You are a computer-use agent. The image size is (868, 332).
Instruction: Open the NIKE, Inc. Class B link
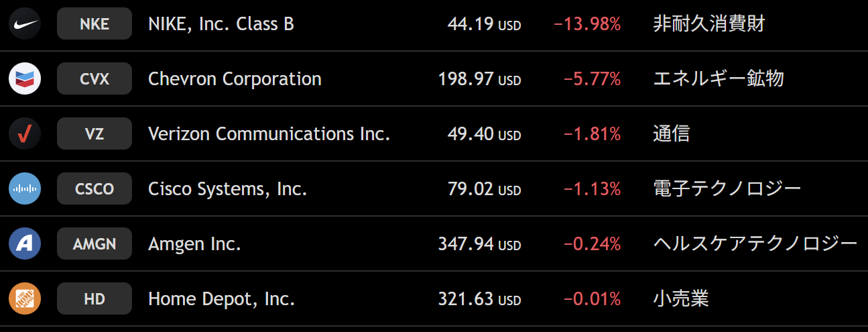coord(221,24)
